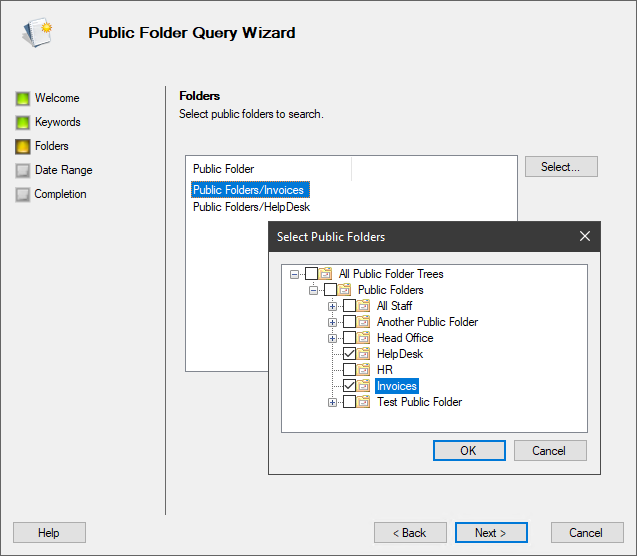
Task: Select the All Public Folder Trees label
Action: click(x=391, y=274)
